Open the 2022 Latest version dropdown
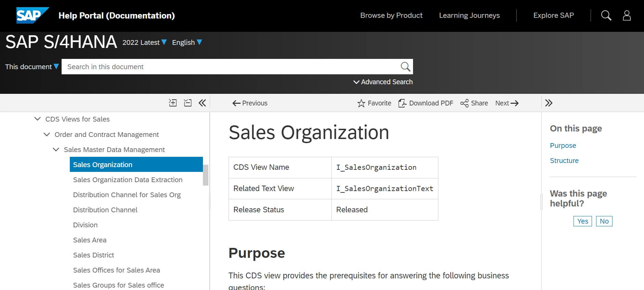This screenshot has width=644, height=290. [144, 42]
